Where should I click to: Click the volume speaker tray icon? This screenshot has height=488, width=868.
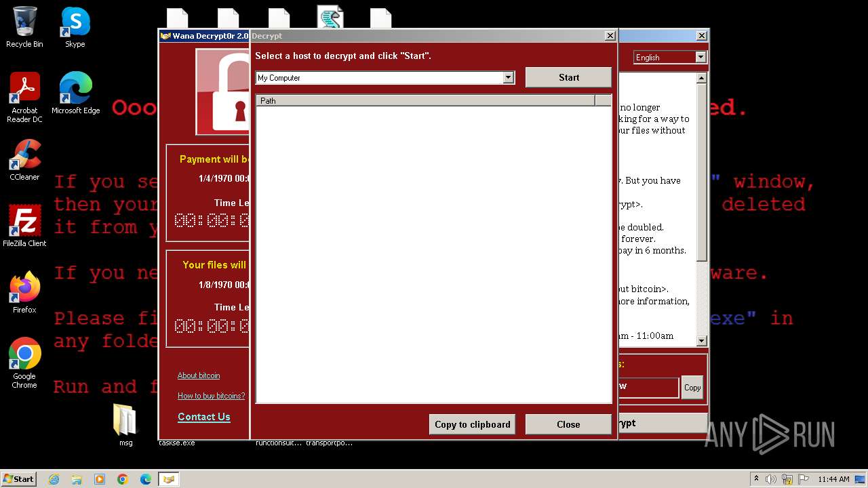pos(771,479)
